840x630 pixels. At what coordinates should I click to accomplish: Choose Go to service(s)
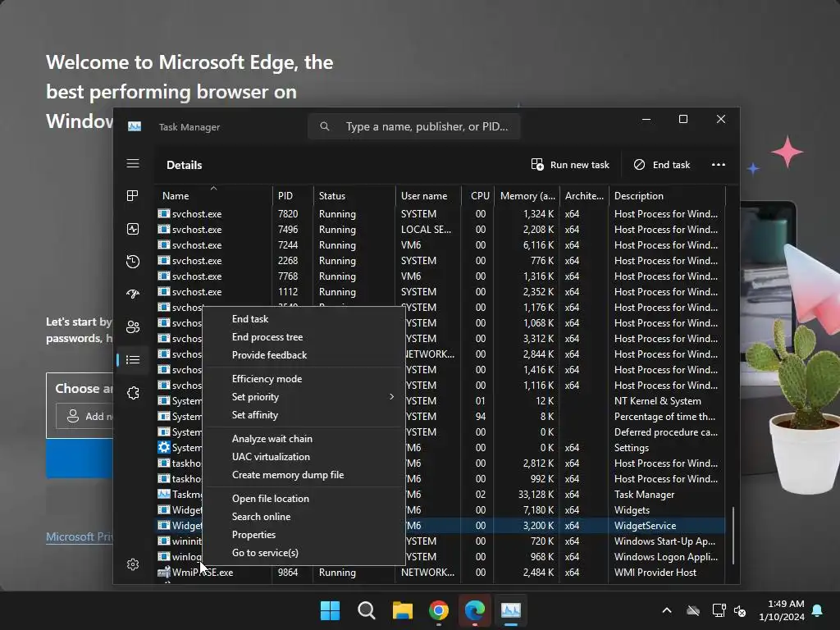click(x=304, y=553)
